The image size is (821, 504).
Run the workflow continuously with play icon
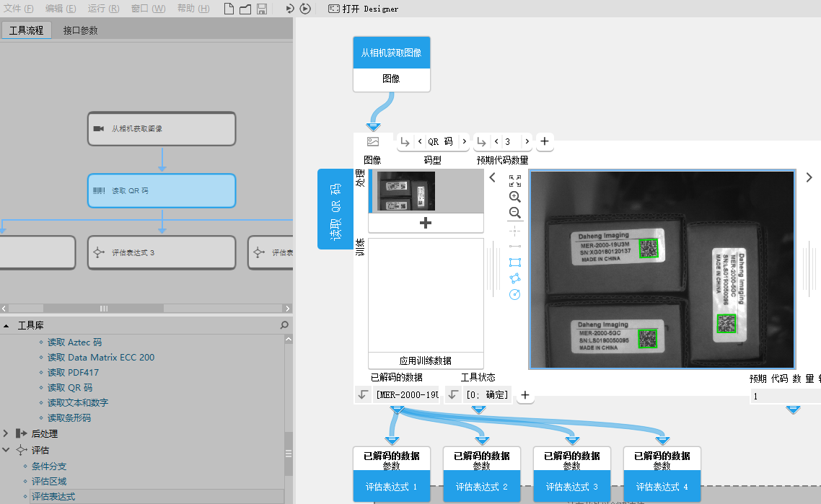[305, 9]
